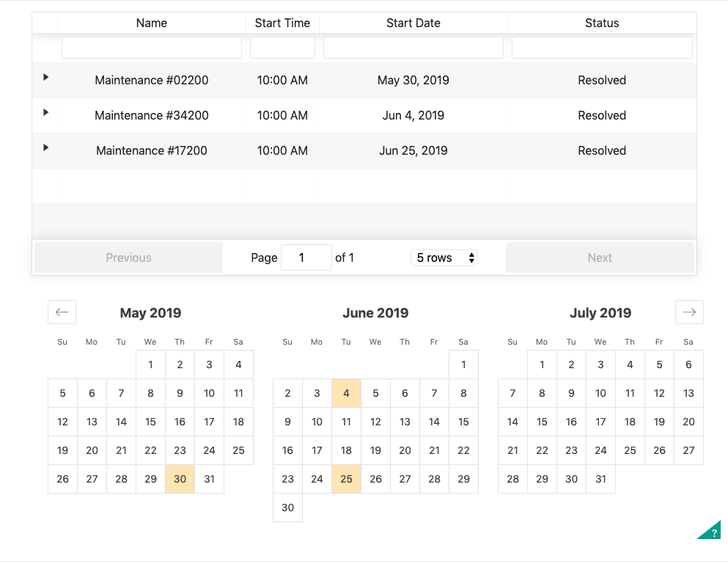Click the previous month arrow icon
Screen dimensions: 728x564
pos(62,312)
